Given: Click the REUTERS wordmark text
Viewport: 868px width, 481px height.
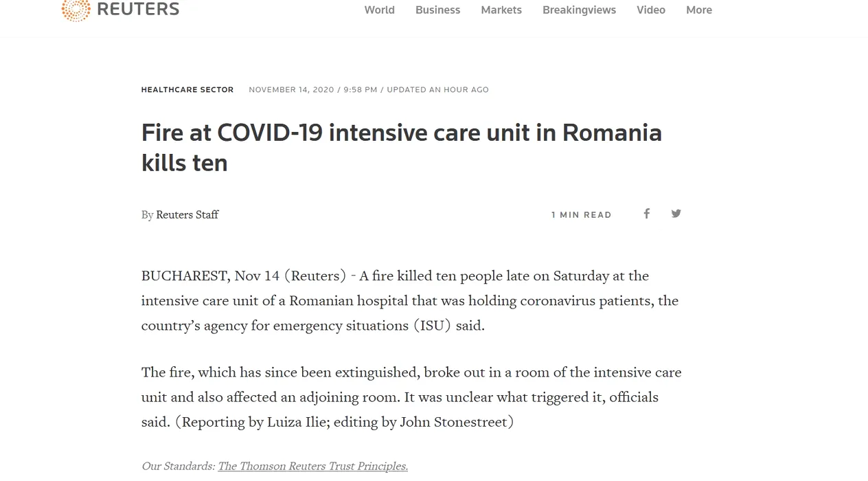Looking at the screenshot, I should click(x=138, y=9).
